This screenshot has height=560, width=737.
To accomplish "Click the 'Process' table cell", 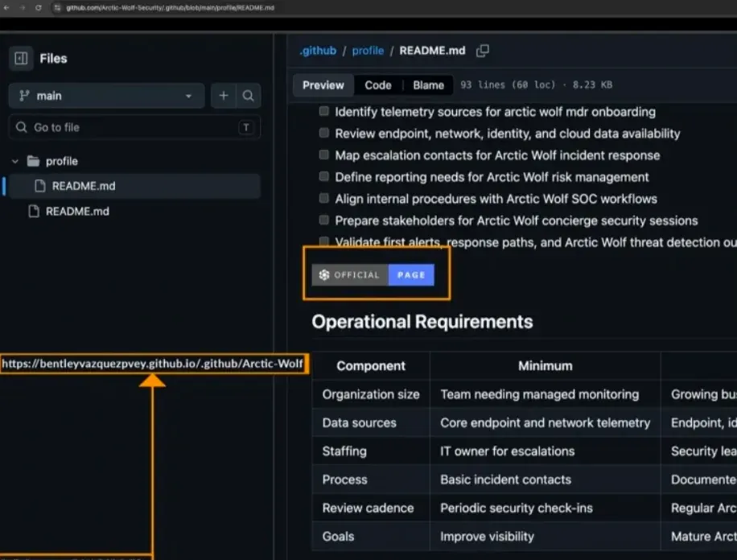I will point(371,480).
